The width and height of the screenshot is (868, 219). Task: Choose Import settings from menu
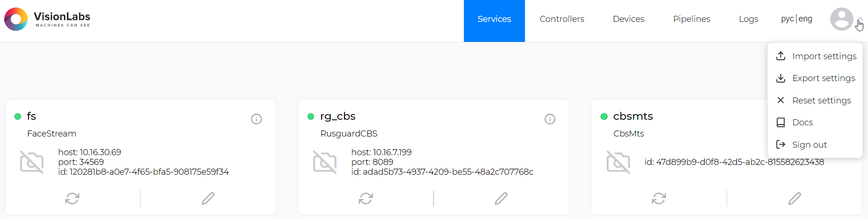(824, 56)
